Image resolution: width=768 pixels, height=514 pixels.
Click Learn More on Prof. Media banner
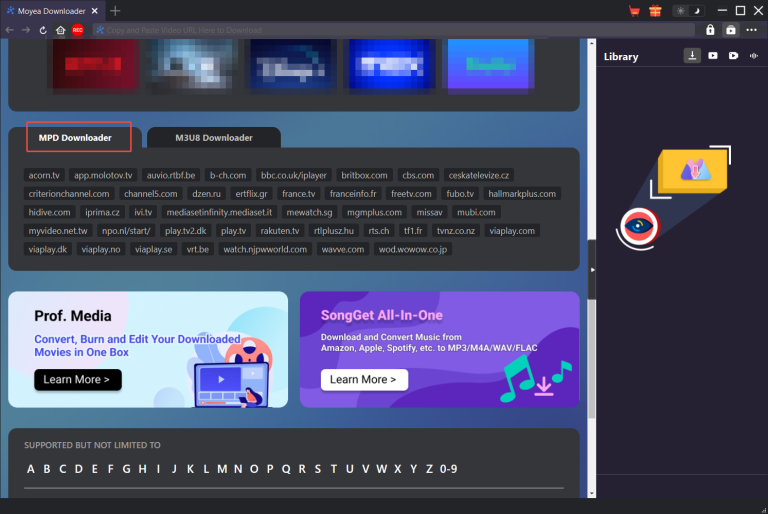click(x=78, y=380)
